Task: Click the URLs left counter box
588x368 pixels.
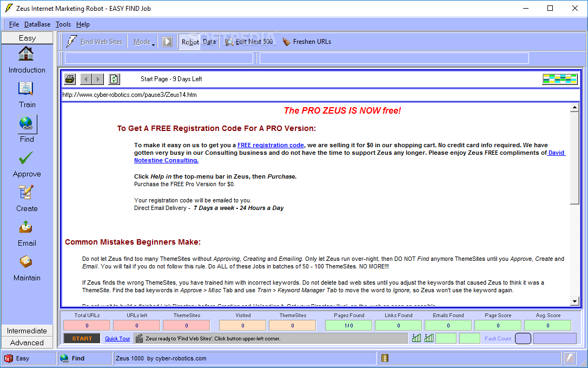Action: point(136,325)
